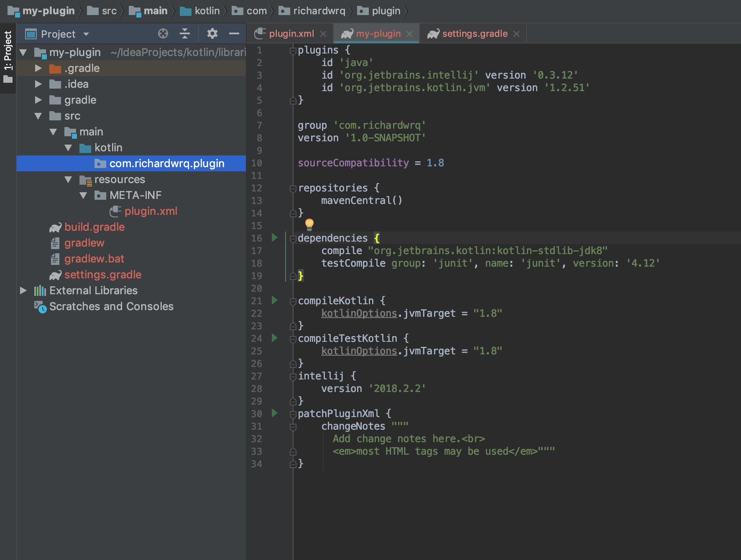Click the underlined kotlinOptions reference
The width and height of the screenshot is (741, 560).
coord(358,313)
